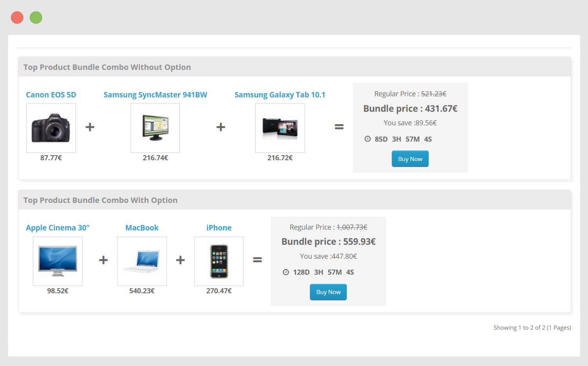Viewport: 588px width, 366px height.
Task: Click the green window dot
Action: (x=36, y=18)
